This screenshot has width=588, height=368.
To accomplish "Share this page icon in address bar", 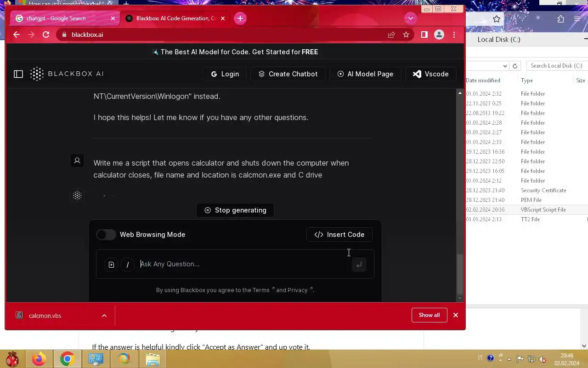I will pos(391,34).
